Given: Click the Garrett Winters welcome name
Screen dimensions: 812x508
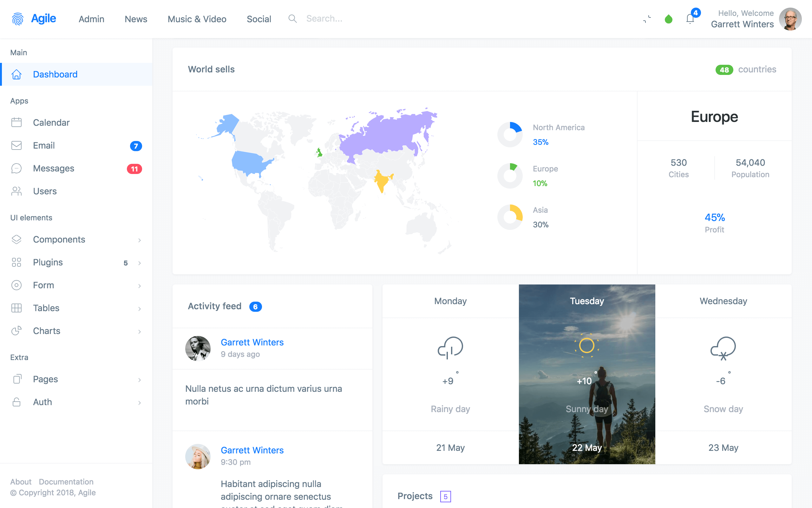Looking at the screenshot, I should pyautogui.click(x=742, y=24).
